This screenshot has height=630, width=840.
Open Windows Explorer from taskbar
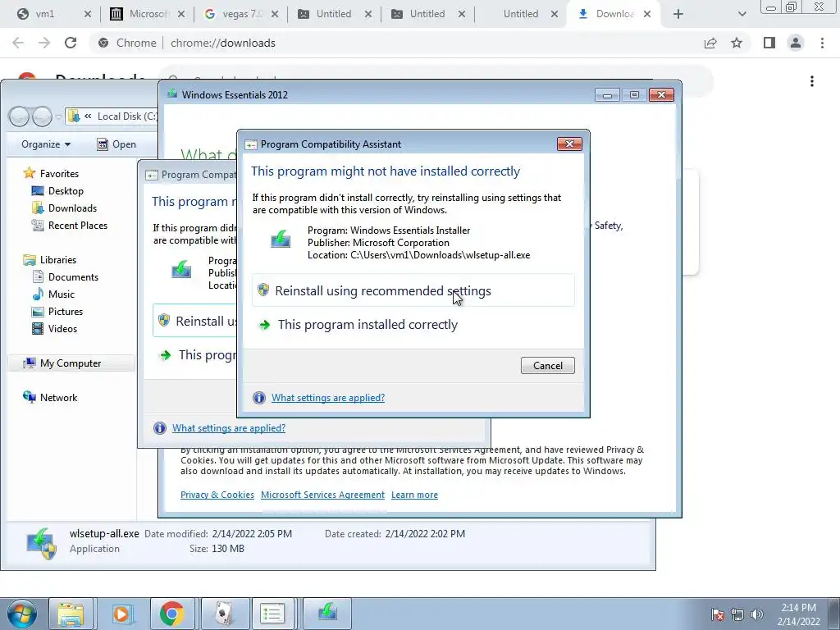(71, 614)
